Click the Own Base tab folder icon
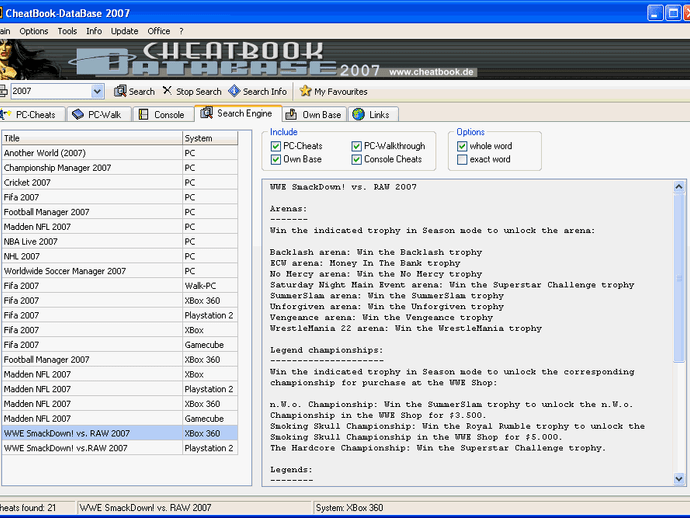This screenshot has height=518, width=690. click(291, 115)
